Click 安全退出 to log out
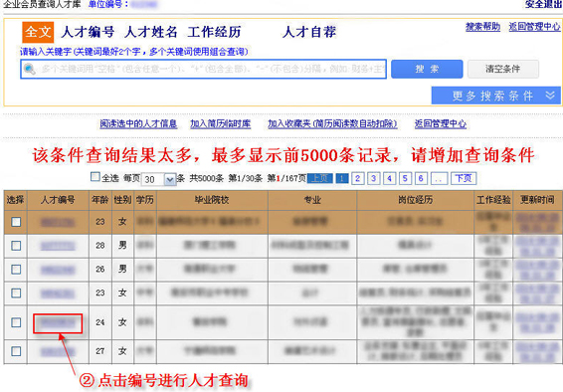 click(544, 4)
